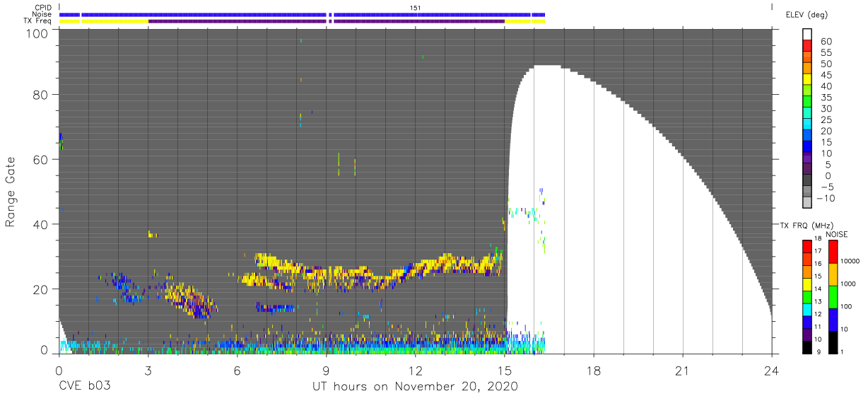The width and height of the screenshot is (868, 401).
Task: Click x-axis hour tick label 21
Action: point(683,370)
